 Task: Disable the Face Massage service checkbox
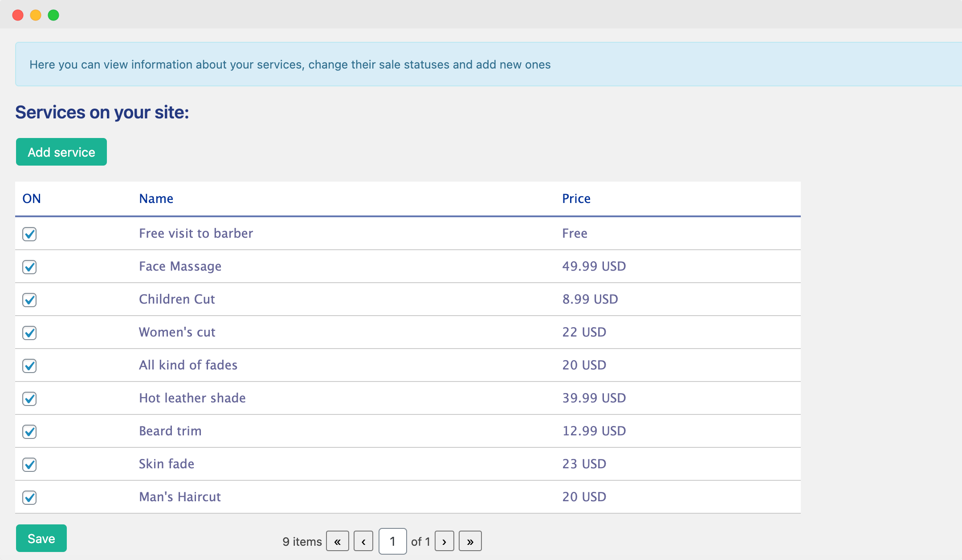[29, 267]
